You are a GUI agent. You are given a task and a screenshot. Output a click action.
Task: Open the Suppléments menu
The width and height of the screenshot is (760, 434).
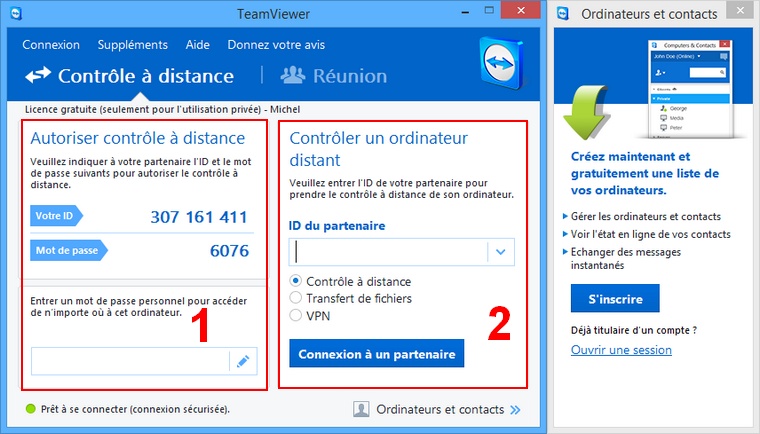click(133, 45)
